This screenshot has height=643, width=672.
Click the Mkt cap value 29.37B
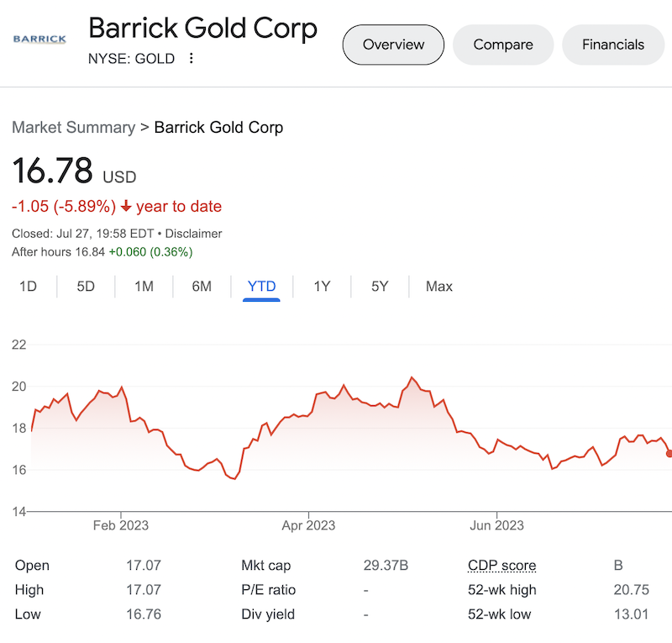point(386,566)
